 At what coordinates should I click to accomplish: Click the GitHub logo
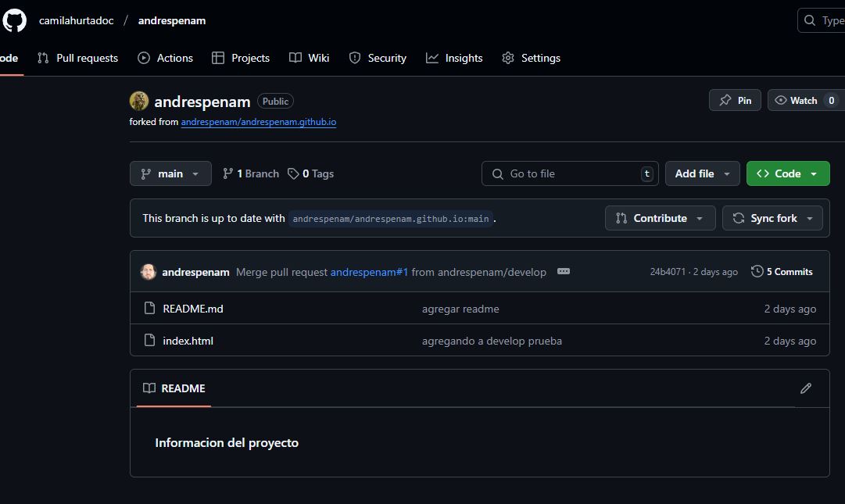(15, 20)
